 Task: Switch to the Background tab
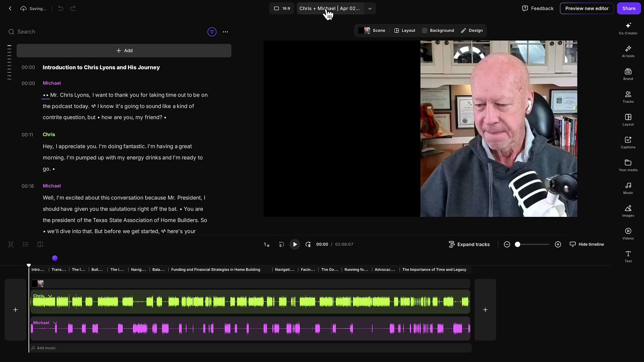coord(438,30)
